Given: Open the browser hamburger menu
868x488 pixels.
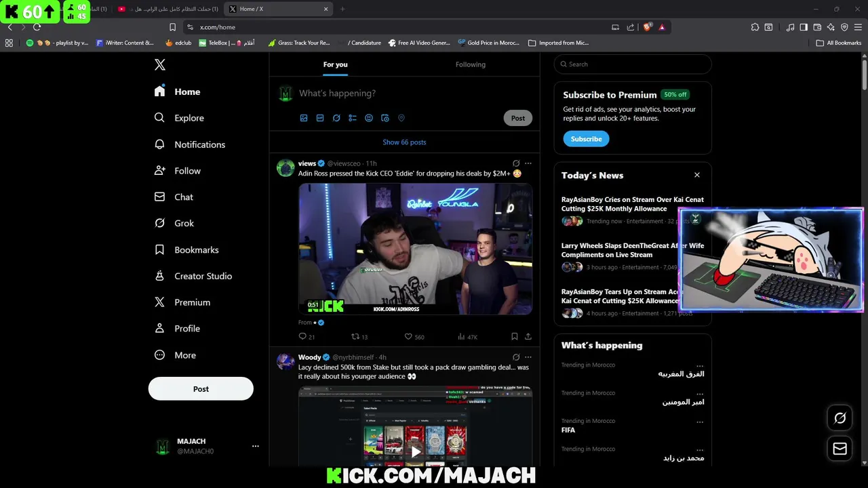Looking at the screenshot, I should pyautogui.click(x=858, y=27).
